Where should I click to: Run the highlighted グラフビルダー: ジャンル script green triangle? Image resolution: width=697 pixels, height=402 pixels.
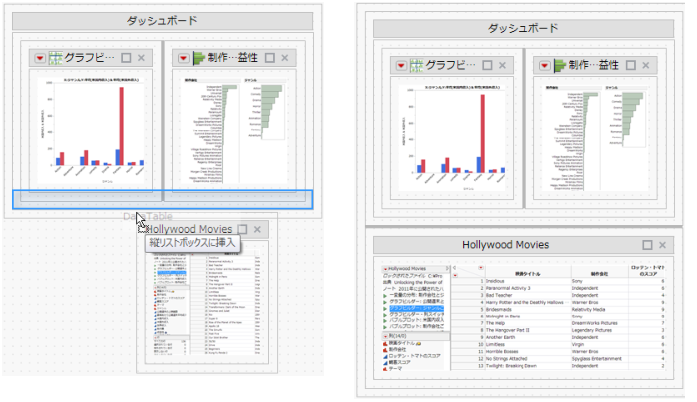[x=385, y=308]
